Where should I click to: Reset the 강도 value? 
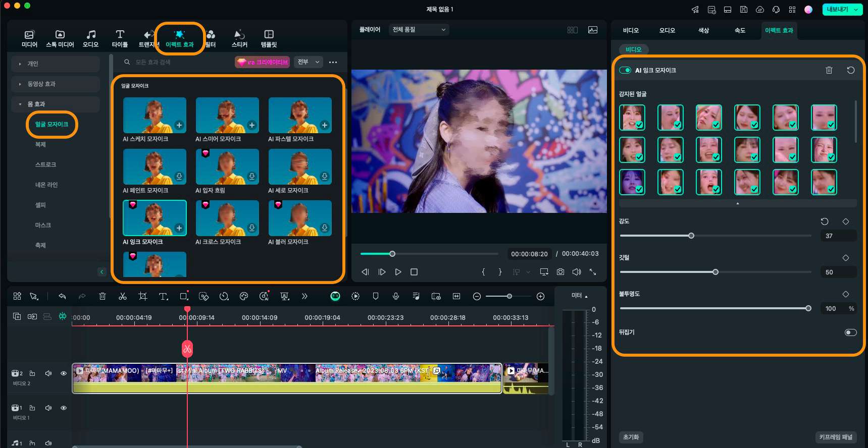coord(825,221)
